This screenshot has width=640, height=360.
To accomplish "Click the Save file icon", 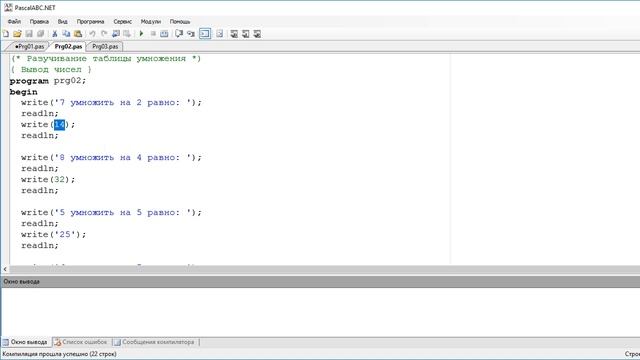I will (29, 34).
